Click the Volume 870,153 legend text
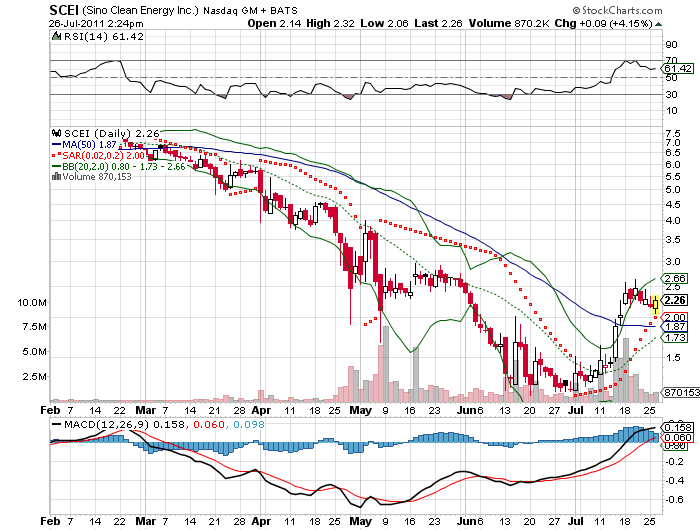Screen dimensions: 700x530 [x=97, y=176]
